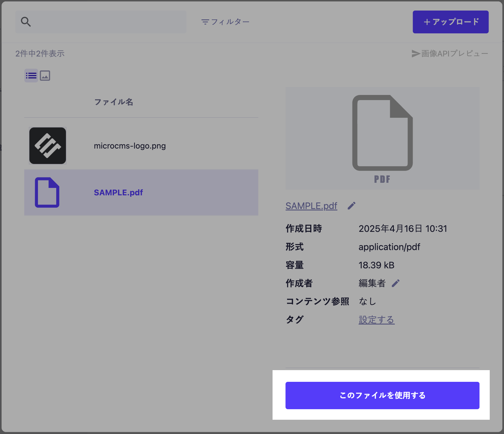
Task: Edit the 作成者 creator with pencil icon
Action: coord(396,283)
